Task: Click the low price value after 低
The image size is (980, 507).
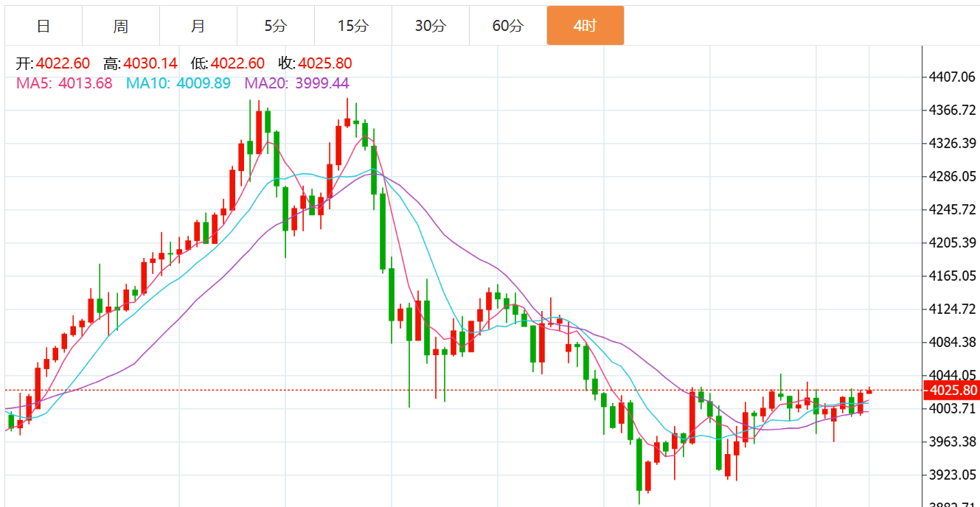Action: (237, 64)
